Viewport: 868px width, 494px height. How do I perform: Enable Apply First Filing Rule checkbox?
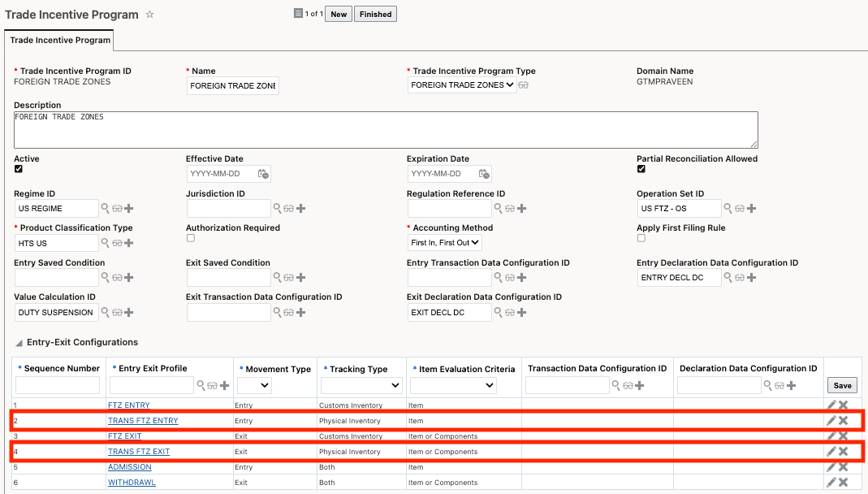(641, 238)
